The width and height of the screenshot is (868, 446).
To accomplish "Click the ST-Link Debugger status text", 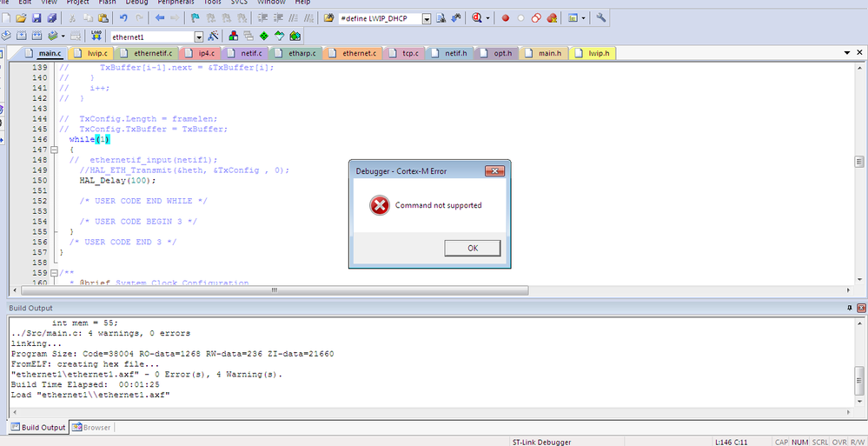I will pyautogui.click(x=540, y=443).
